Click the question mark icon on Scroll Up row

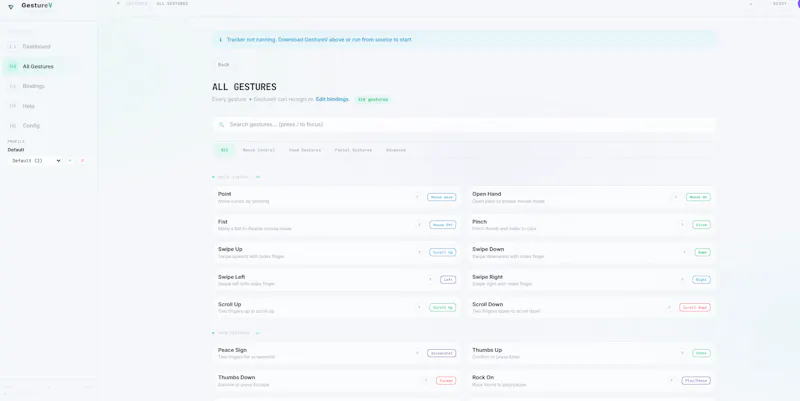419,307
